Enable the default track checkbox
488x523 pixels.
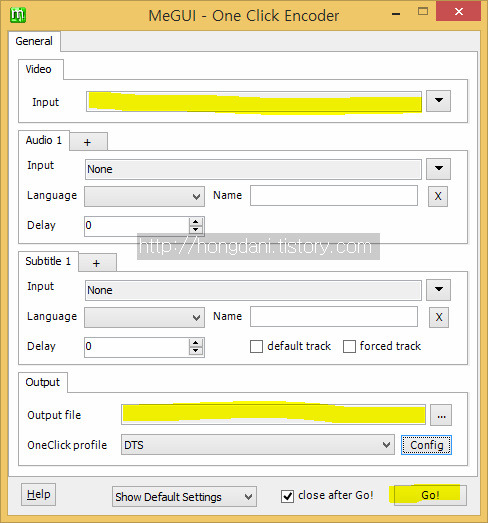coord(256,347)
